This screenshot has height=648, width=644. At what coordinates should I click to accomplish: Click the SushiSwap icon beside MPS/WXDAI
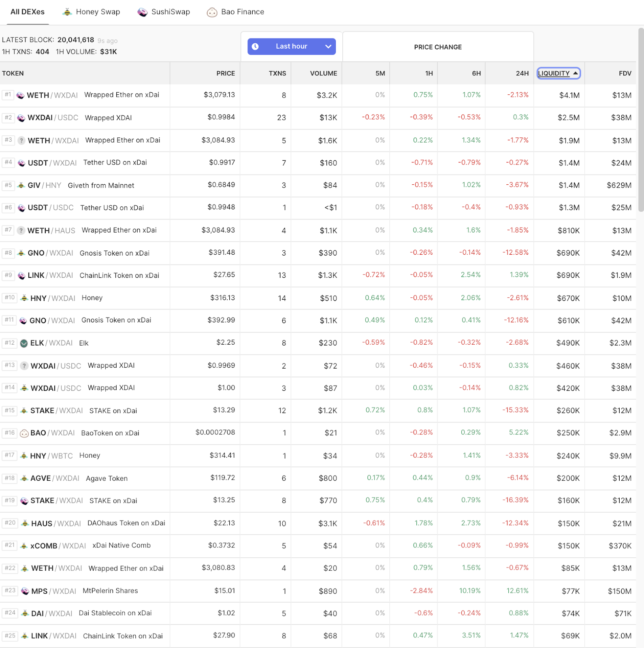click(25, 591)
